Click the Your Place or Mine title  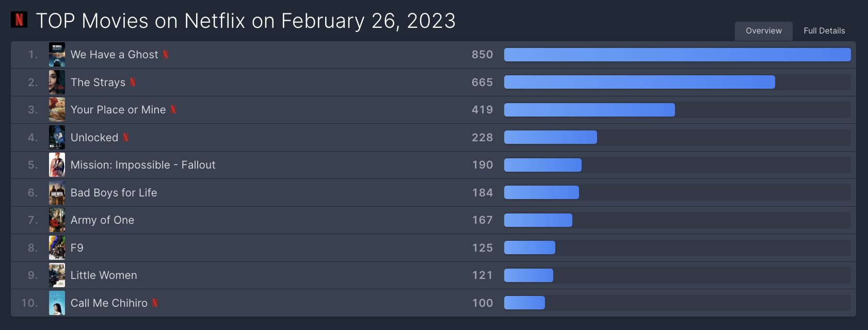pyautogui.click(x=118, y=110)
